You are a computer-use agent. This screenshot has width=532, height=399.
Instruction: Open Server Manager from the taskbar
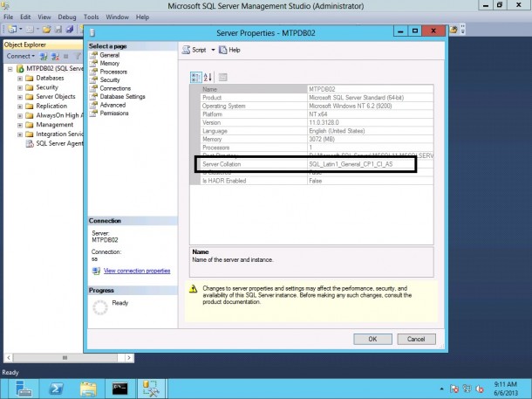click(x=24, y=389)
